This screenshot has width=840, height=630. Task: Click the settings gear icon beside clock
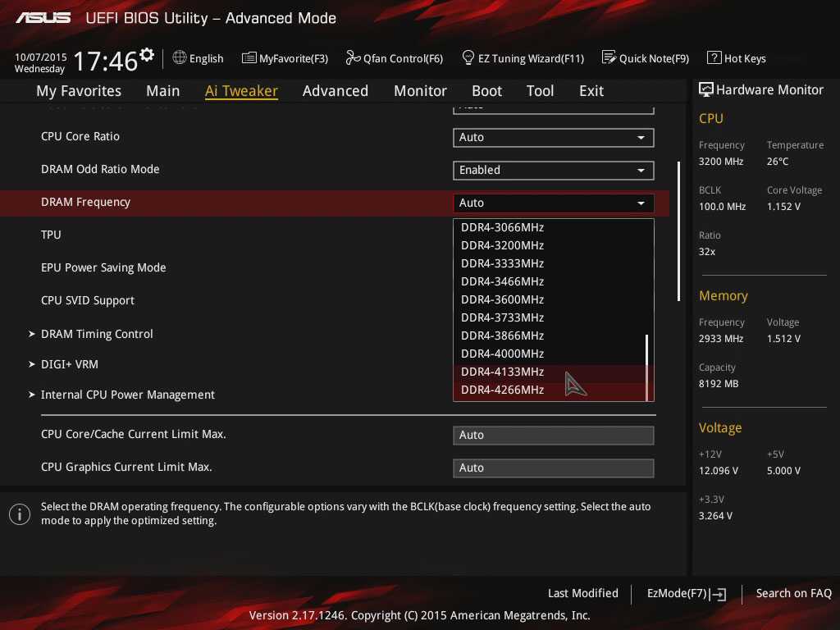click(147, 54)
